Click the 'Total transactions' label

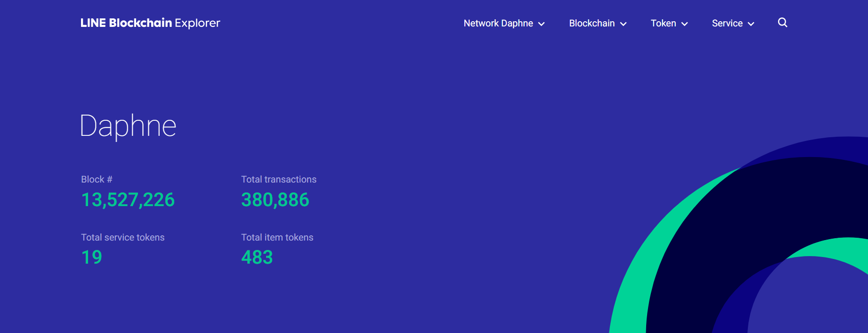click(x=279, y=179)
